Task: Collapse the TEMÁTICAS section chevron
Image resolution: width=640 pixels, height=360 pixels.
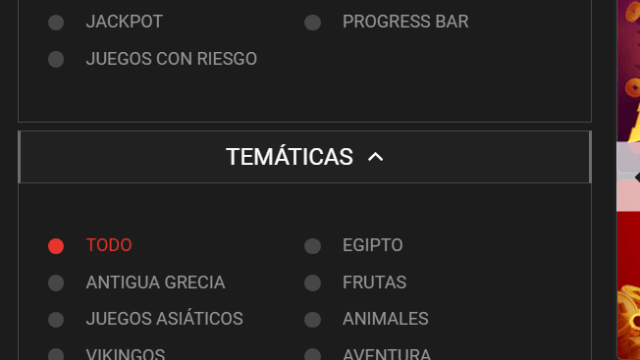Action: pyautogui.click(x=376, y=157)
